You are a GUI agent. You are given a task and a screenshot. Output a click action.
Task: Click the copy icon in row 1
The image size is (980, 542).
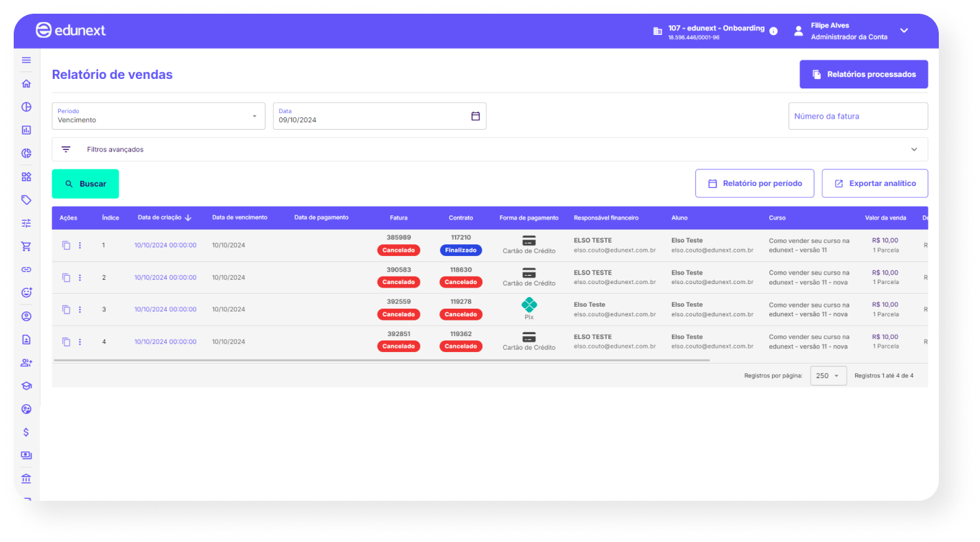pos(67,245)
